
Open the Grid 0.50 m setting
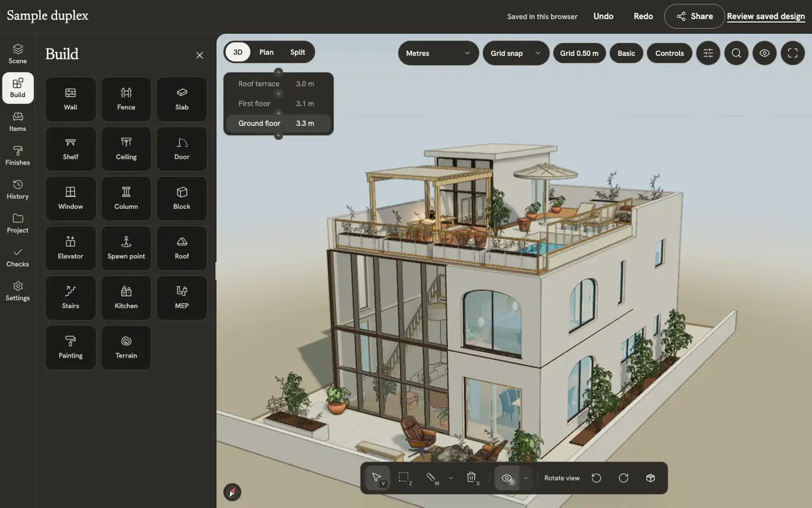click(579, 53)
